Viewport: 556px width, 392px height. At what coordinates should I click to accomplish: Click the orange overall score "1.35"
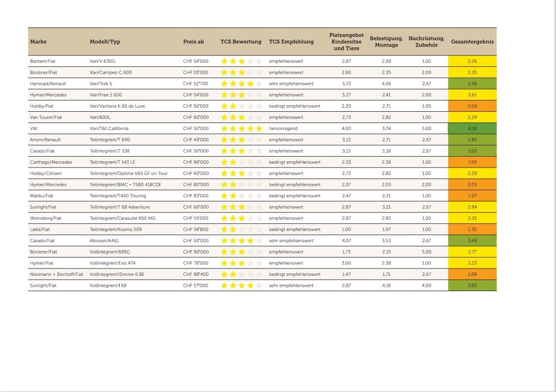click(472, 229)
